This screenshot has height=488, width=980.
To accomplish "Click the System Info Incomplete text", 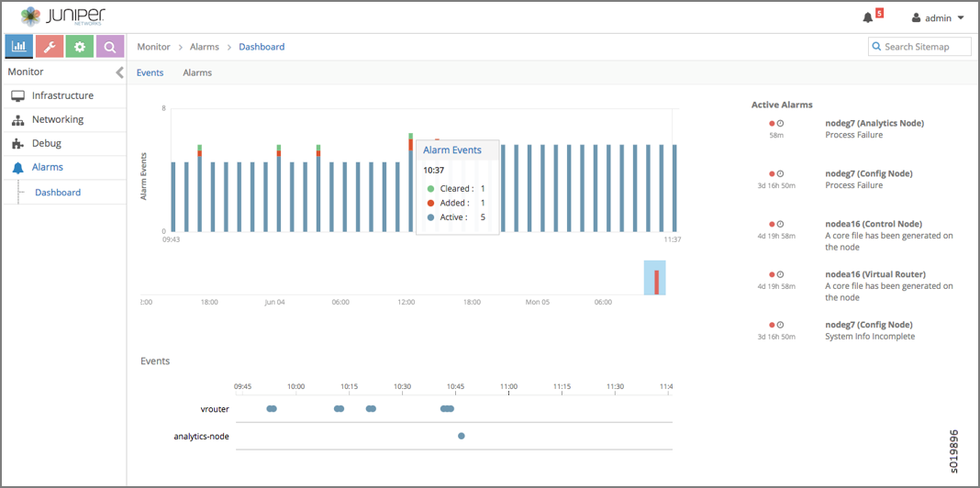I will [x=870, y=336].
